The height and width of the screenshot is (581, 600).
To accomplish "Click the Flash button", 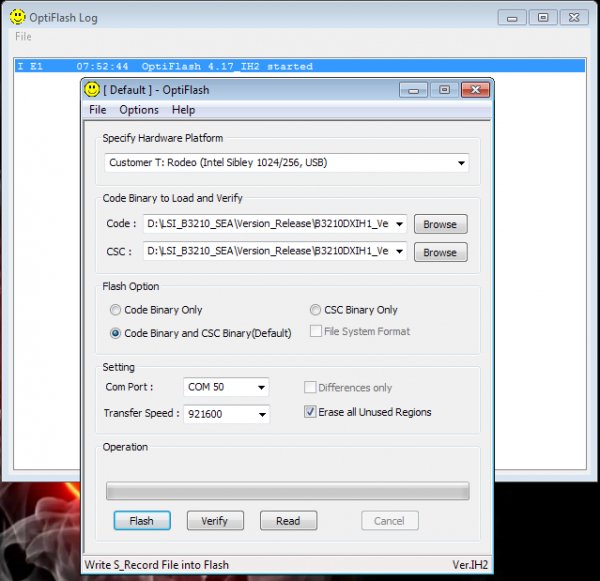I will click(x=142, y=521).
